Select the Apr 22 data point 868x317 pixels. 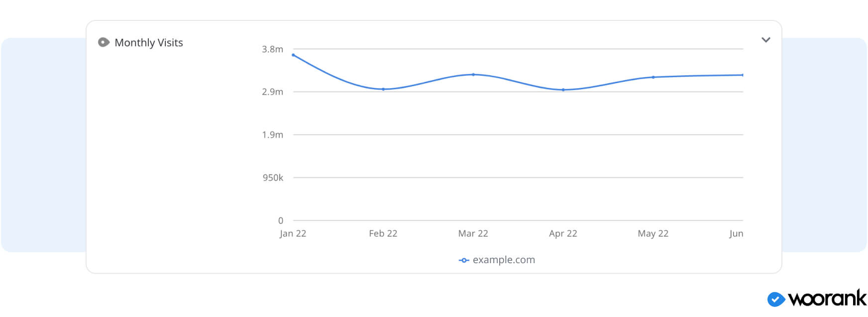point(563,90)
